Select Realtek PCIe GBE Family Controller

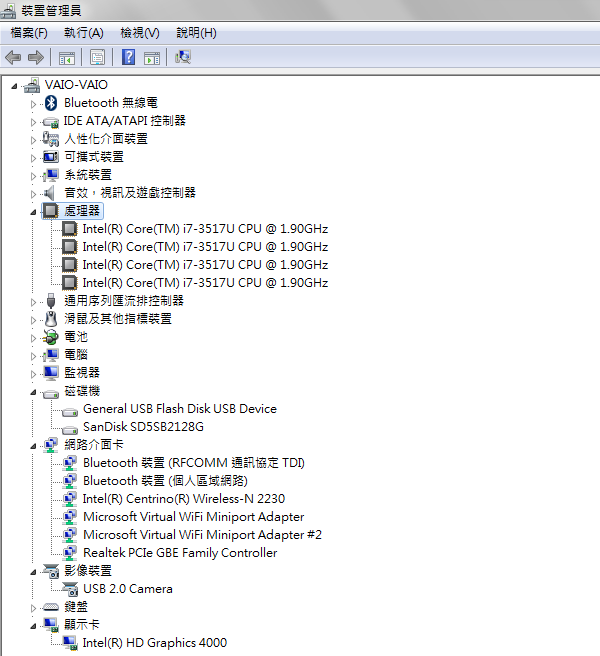tap(180, 553)
